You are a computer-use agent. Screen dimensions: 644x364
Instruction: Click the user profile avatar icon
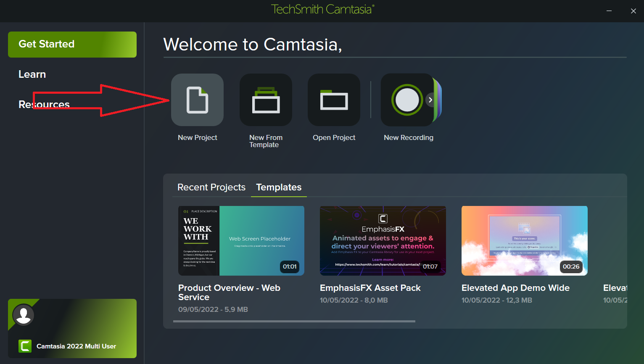pos(24,315)
